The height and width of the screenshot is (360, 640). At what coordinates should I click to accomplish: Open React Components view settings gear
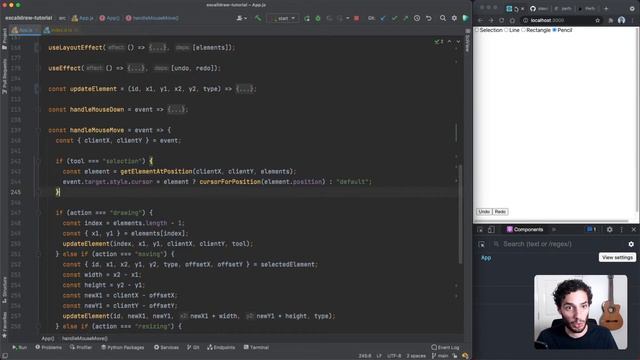631,244
